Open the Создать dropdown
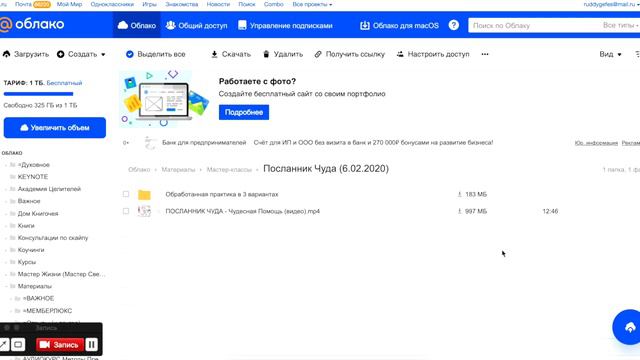The height and width of the screenshot is (360, 640). [x=81, y=54]
